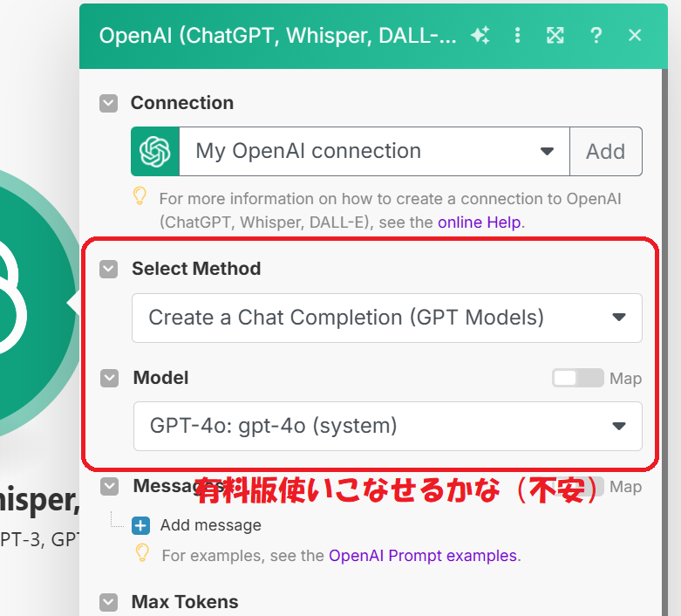Close the OpenAI module settings panel
Viewport: 681px width, 616px height.
(x=635, y=35)
